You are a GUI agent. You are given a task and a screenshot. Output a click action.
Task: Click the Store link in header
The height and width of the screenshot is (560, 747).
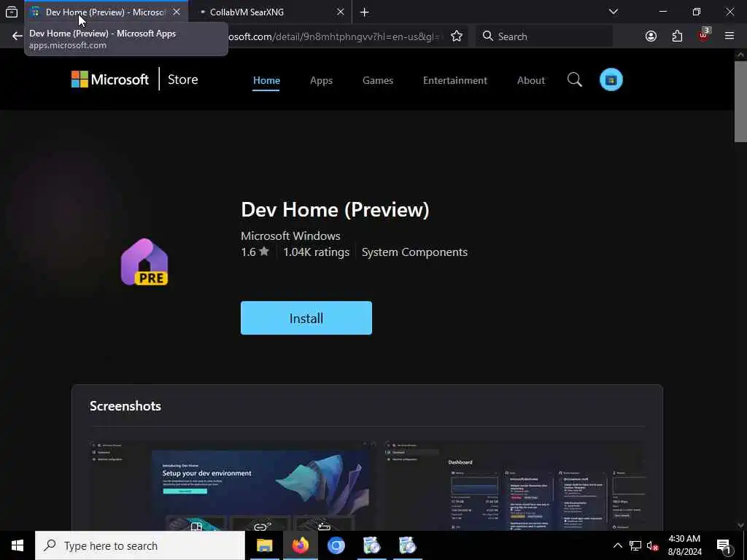click(183, 79)
